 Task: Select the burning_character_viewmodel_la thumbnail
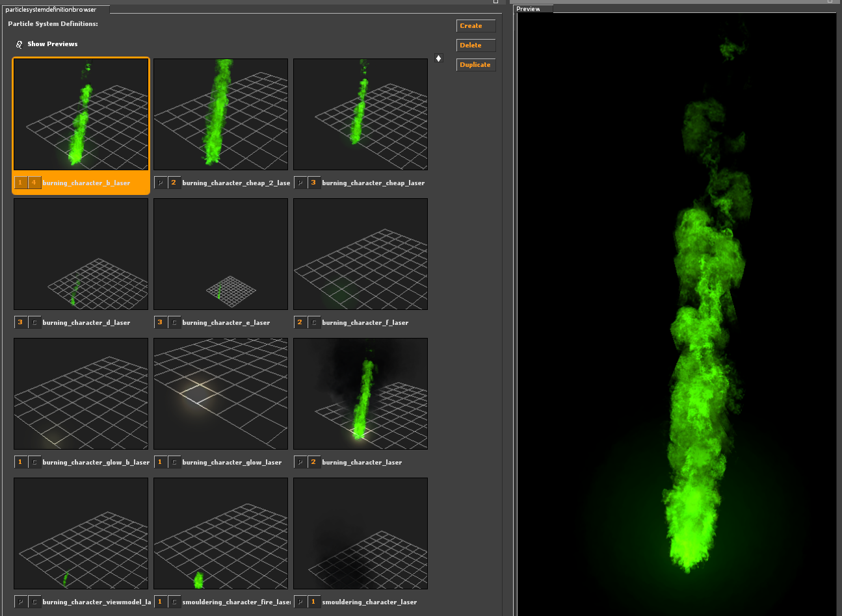(81, 533)
